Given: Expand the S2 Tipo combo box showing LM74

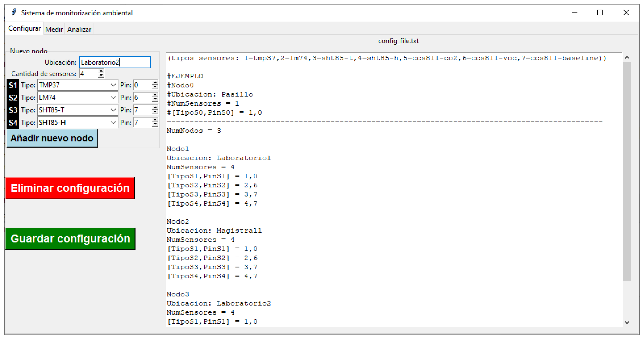Looking at the screenshot, I should click(113, 98).
